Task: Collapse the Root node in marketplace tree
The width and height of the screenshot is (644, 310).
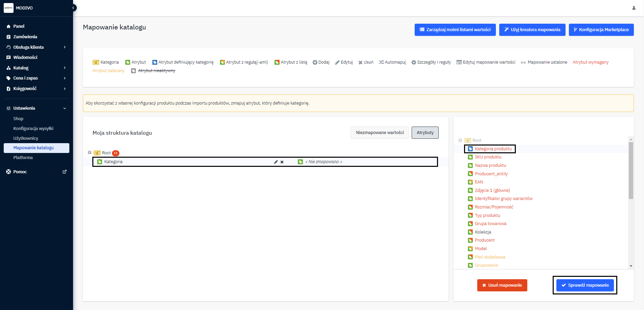Action: click(460, 140)
